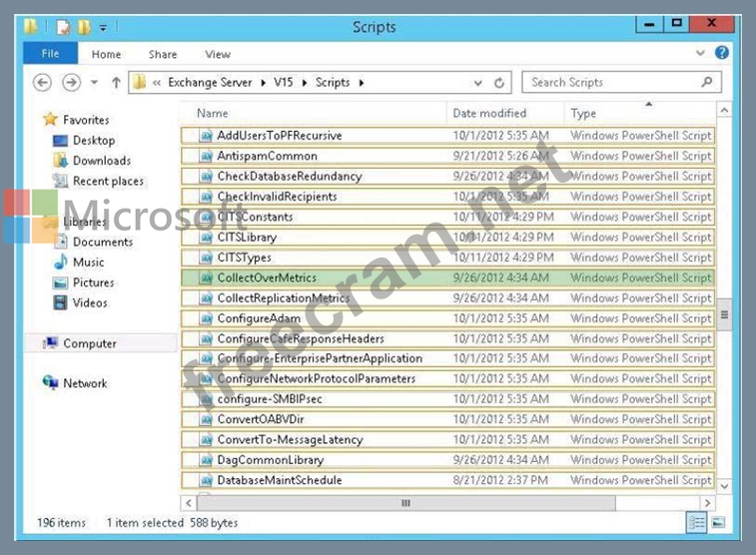Viewport: 756px width, 555px height.
Task: Select ConfigureNetworkProtocolParameters file name
Action: (317, 378)
